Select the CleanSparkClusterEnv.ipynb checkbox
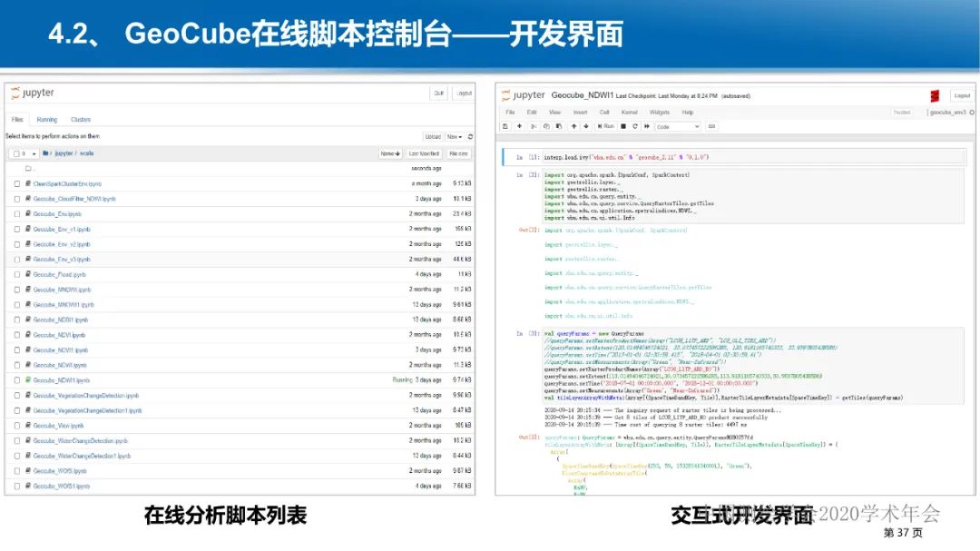 15,183
